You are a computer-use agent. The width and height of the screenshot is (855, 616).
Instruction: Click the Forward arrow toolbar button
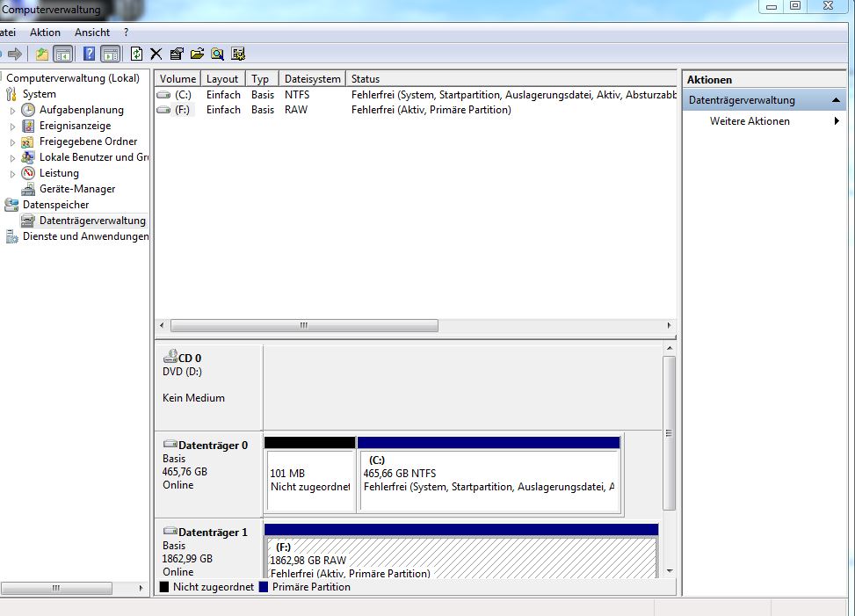(x=15, y=54)
